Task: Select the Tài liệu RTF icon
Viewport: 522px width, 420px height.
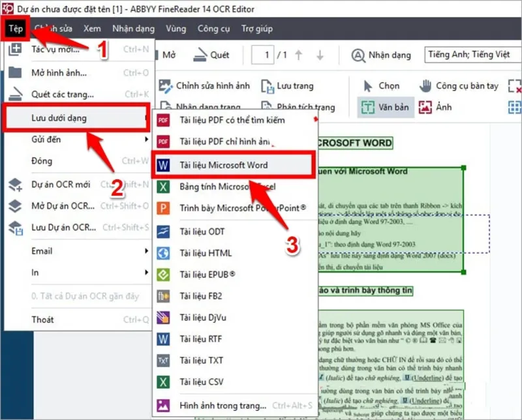Action: point(163,338)
